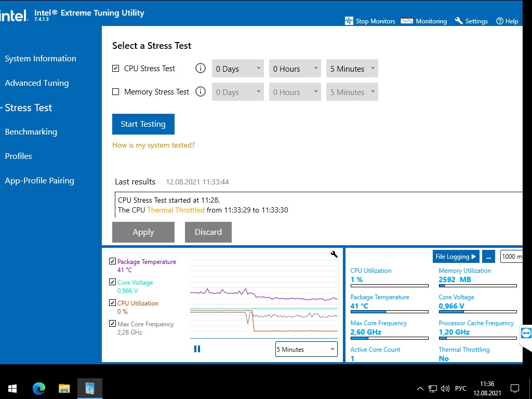Click the Thermal Throttling 'No' value
532x399 pixels.
[x=444, y=358]
